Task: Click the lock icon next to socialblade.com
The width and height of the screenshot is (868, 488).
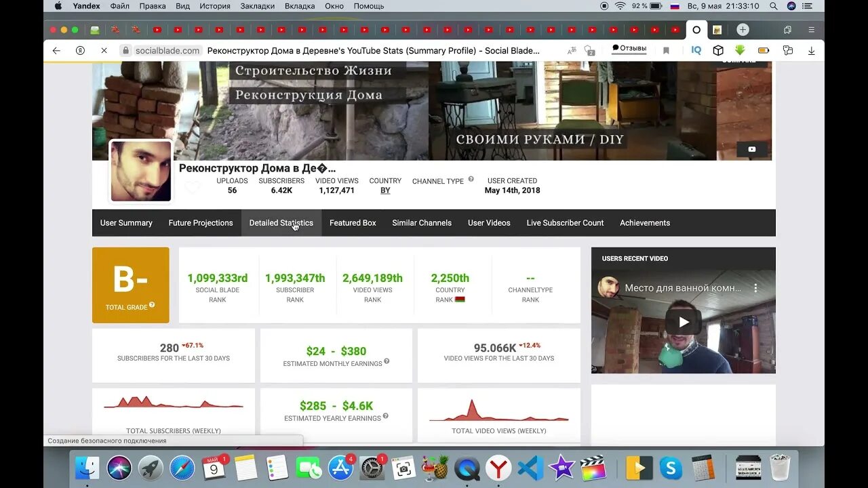Action: point(125,51)
